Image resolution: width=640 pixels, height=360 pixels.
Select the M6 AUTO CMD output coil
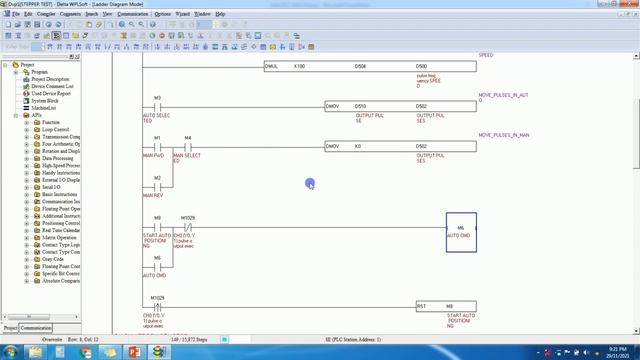(461, 232)
